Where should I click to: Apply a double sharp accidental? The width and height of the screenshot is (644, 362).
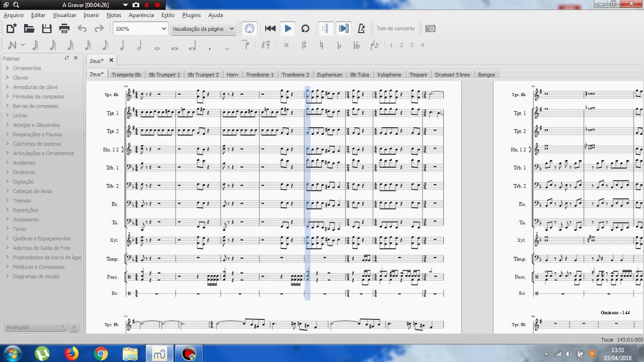(x=286, y=45)
